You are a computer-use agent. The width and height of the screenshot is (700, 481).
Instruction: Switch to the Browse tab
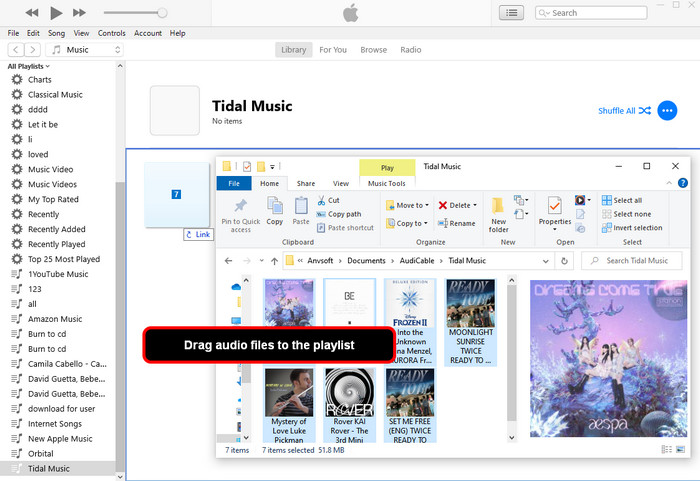click(374, 50)
